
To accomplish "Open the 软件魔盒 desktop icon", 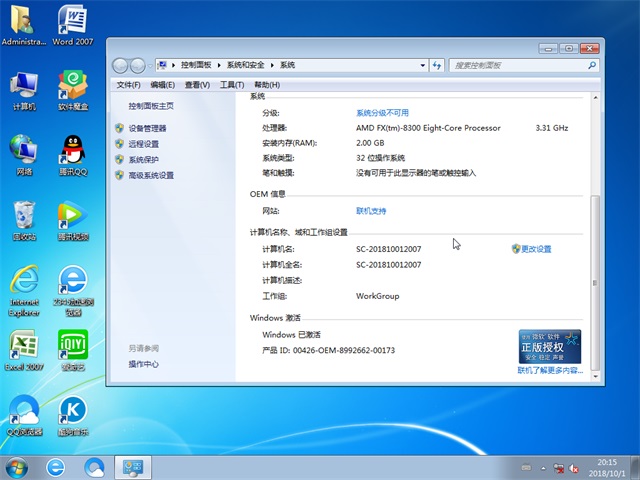I will [x=73, y=91].
